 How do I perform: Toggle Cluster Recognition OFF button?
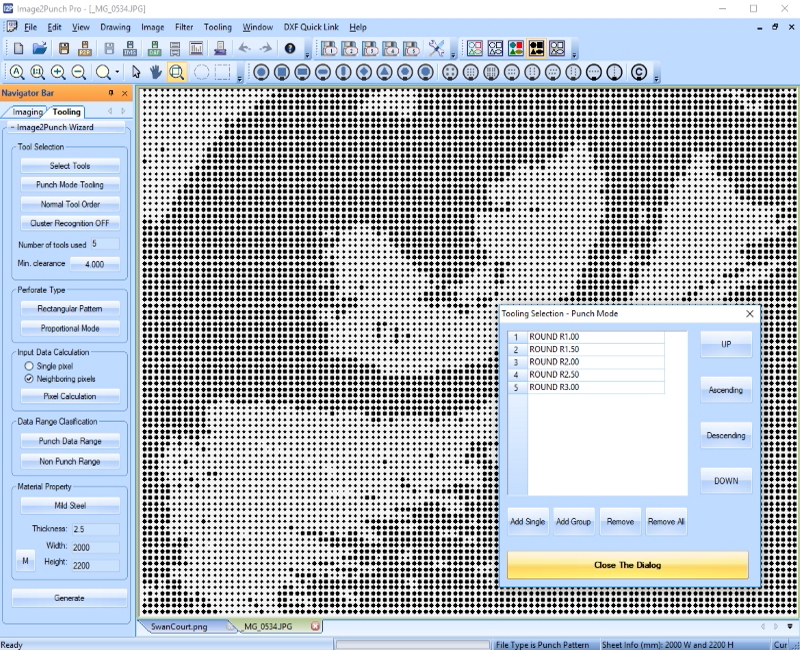[70, 223]
